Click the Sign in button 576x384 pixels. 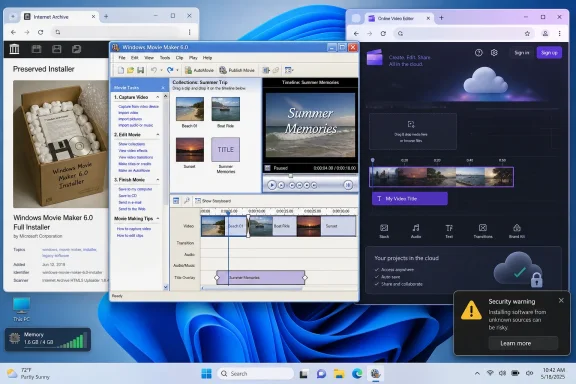(522, 53)
